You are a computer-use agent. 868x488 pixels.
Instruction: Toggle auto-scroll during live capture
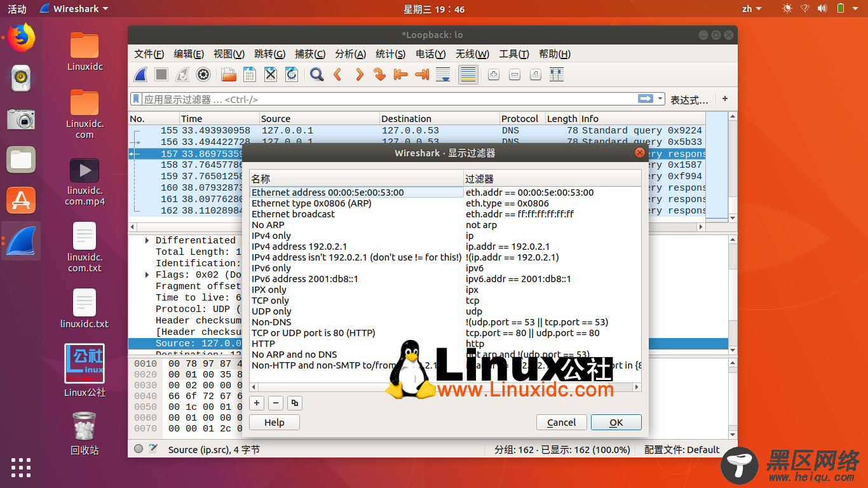(443, 74)
